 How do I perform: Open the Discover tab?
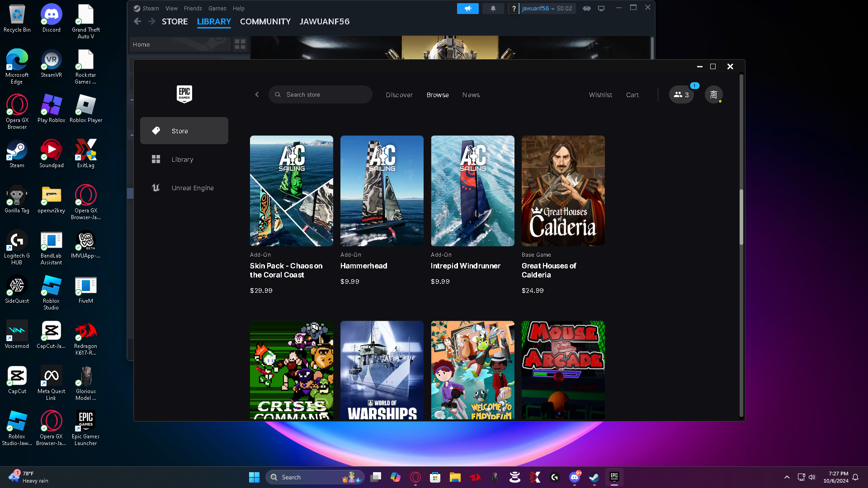(x=399, y=95)
